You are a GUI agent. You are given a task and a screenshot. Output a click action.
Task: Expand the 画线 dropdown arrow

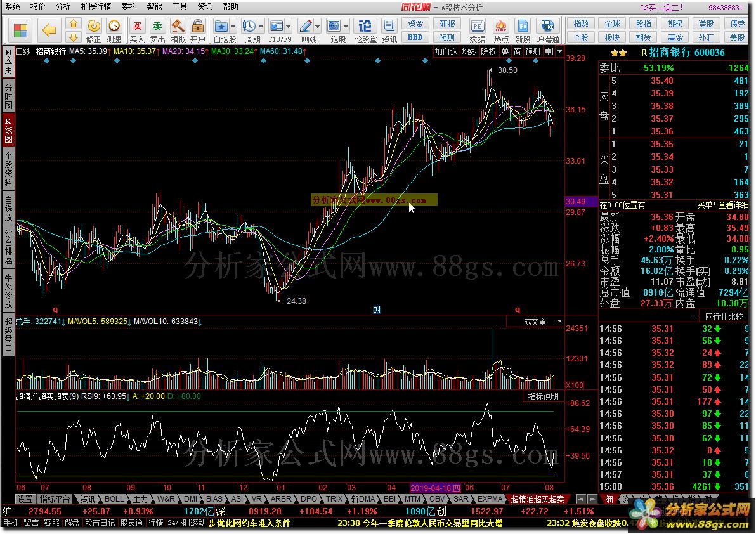tap(318, 26)
